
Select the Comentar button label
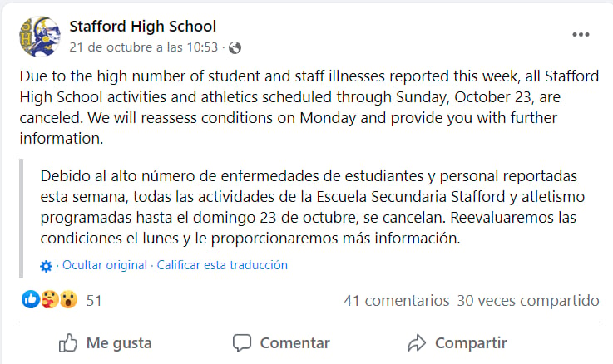point(295,343)
